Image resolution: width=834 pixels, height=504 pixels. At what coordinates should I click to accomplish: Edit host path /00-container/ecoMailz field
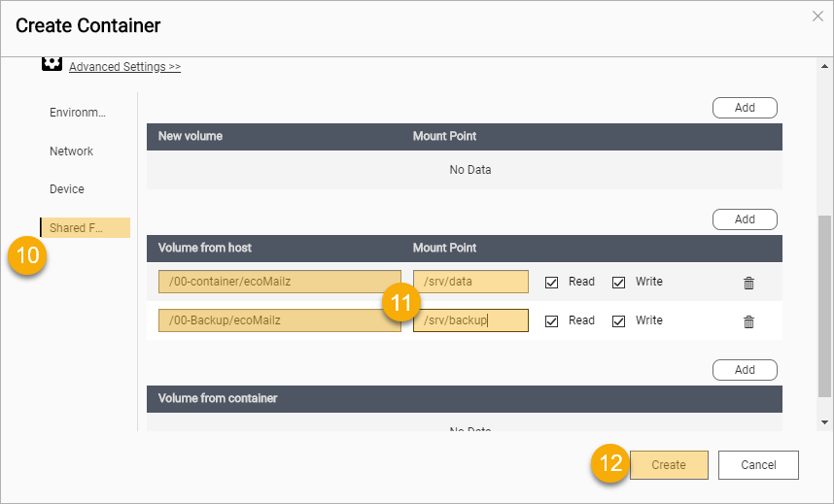[280, 282]
